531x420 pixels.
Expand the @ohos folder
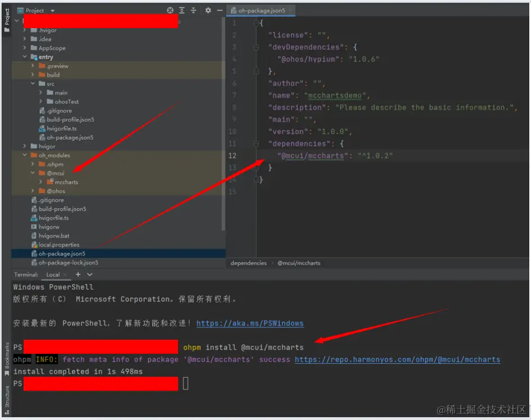33,191
